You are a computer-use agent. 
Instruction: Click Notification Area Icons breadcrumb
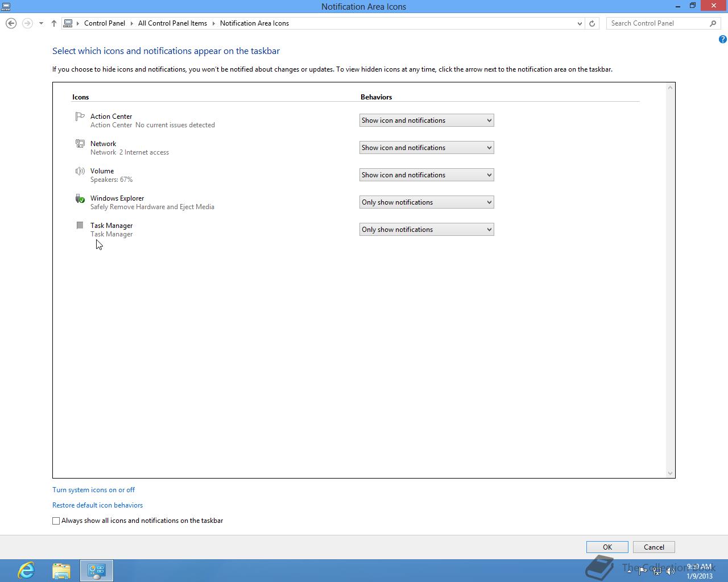254,23
